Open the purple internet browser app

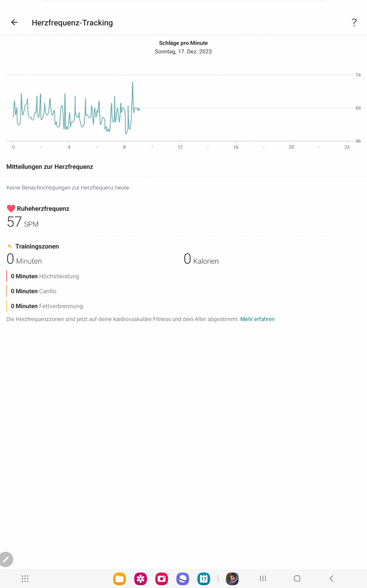[183, 579]
